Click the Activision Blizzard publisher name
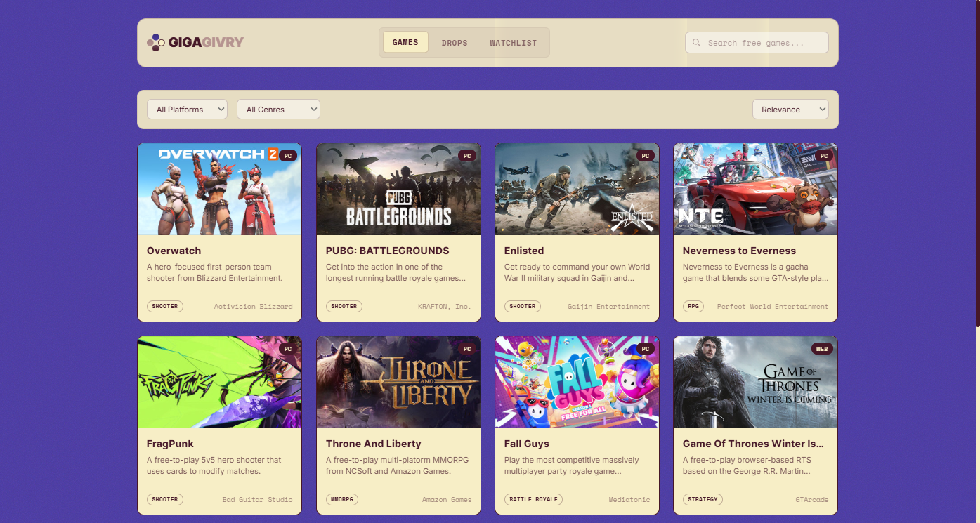The height and width of the screenshot is (523, 980). (x=253, y=306)
